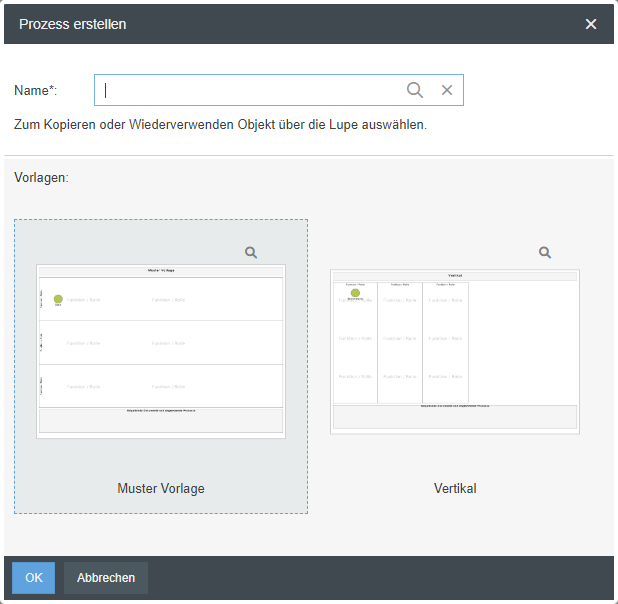618x604 pixels.
Task: Choose the Vertikal template thumbnail
Action: pos(455,351)
